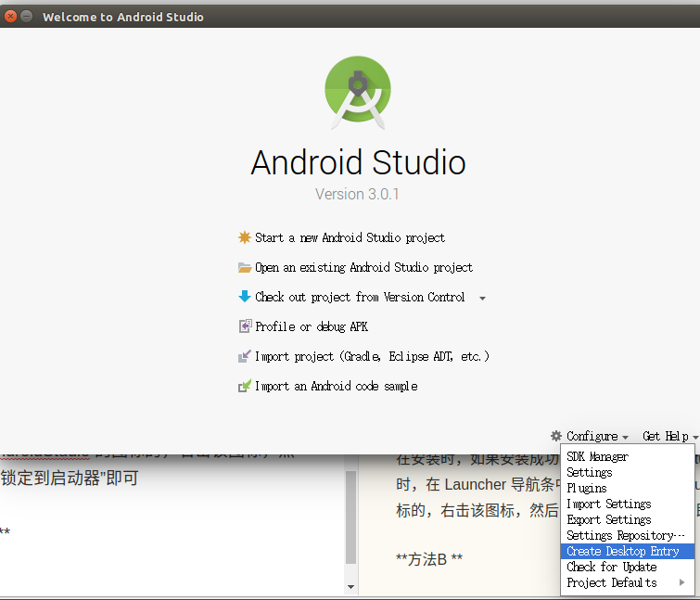Check out project from Version Control
Viewport: 700px width, 600px height.
point(360,297)
